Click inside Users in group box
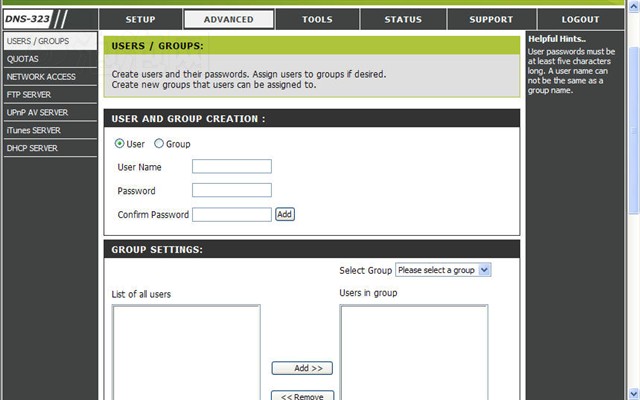 414,353
